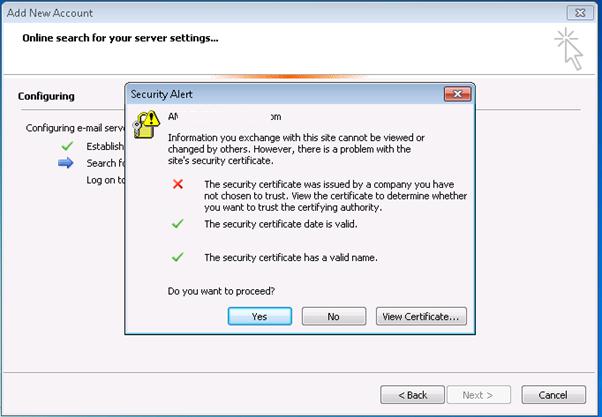The height and width of the screenshot is (417, 602).
Task: Cancel the Add New Account wizard
Action: [553, 394]
